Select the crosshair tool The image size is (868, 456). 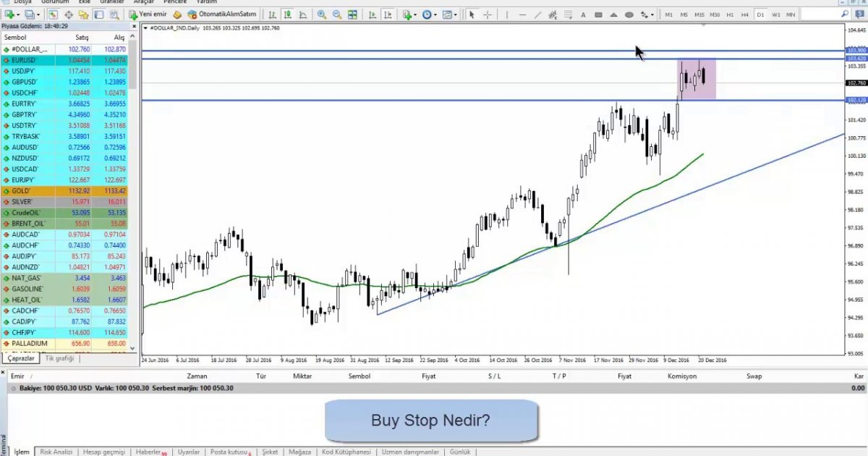(x=488, y=14)
